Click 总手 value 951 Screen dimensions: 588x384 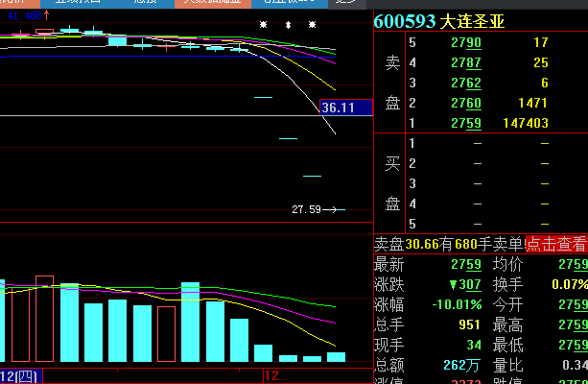(469, 324)
